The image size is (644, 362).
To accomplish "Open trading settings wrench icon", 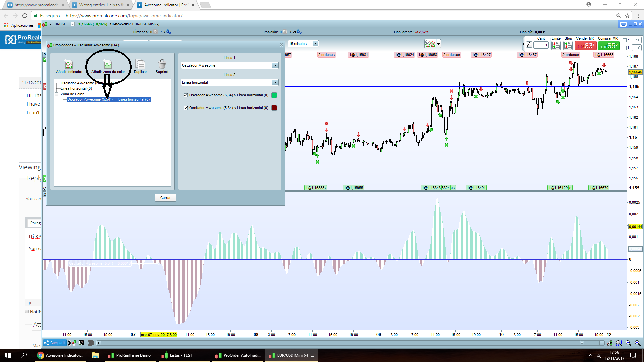I will pyautogui.click(x=529, y=45).
